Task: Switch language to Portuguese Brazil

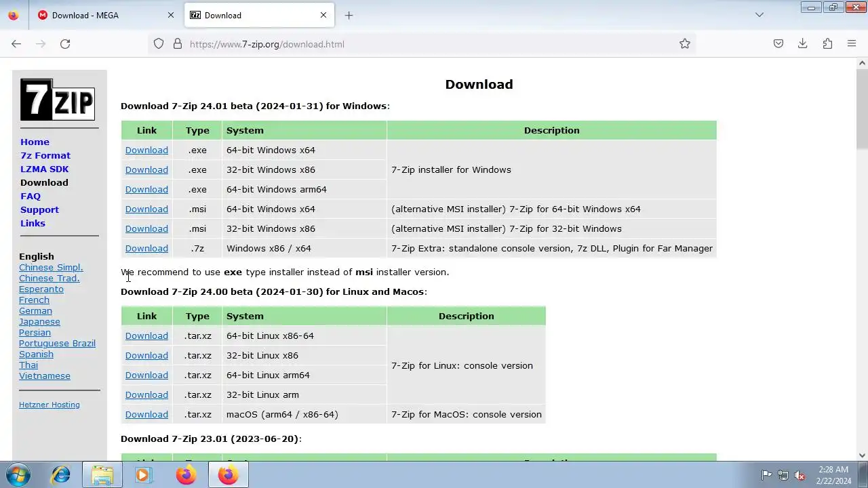Action: [57, 343]
